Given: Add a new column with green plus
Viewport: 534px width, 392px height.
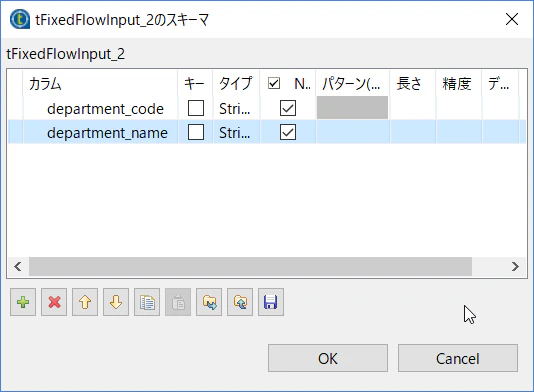Looking at the screenshot, I should tap(23, 302).
